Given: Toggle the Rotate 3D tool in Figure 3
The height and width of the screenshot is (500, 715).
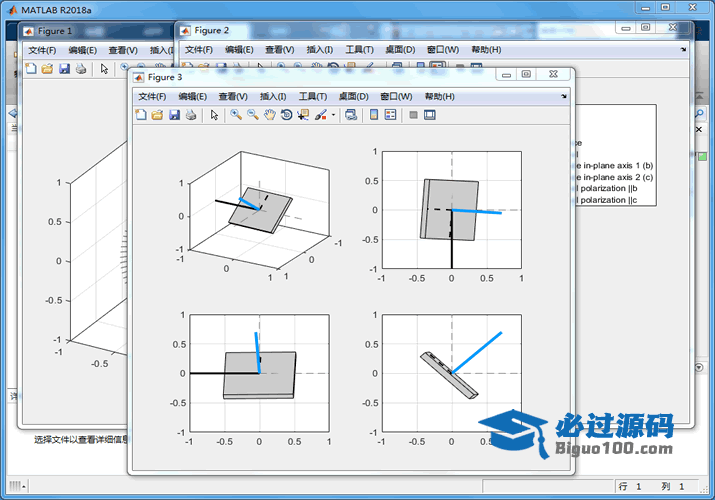Looking at the screenshot, I should click(x=286, y=115).
